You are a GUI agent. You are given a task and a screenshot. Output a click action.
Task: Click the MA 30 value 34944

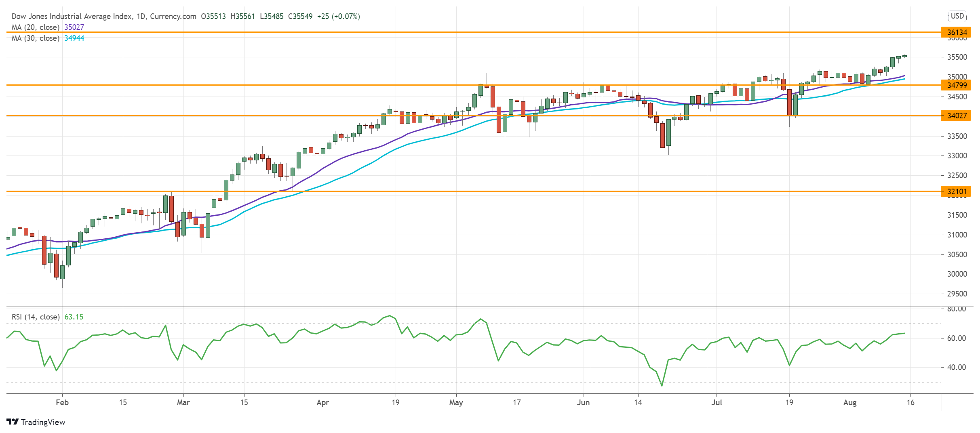pyautogui.click(x=74, y=38)
